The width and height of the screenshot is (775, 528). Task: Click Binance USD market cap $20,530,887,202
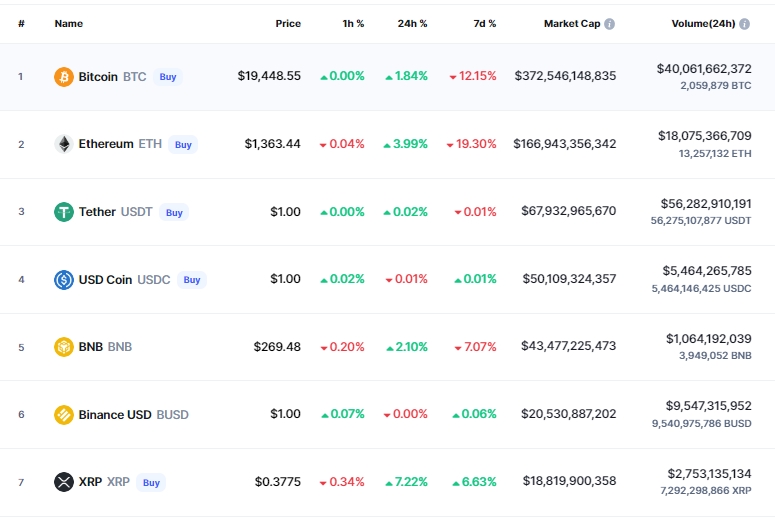coord(568,414)
